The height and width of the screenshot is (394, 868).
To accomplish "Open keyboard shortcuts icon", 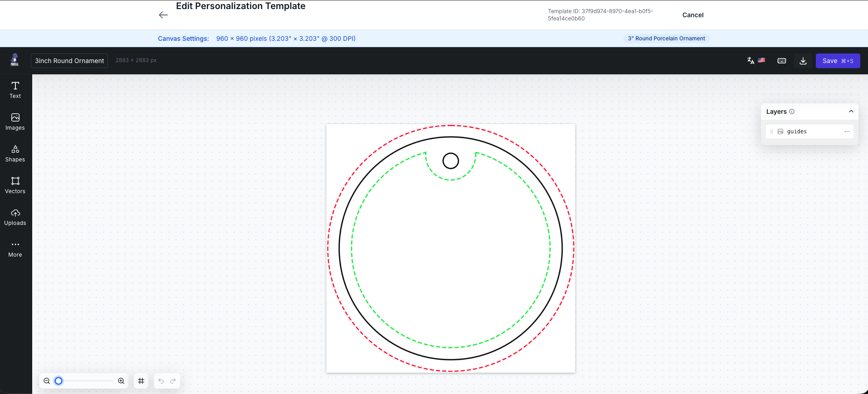I will coord(781,61).
